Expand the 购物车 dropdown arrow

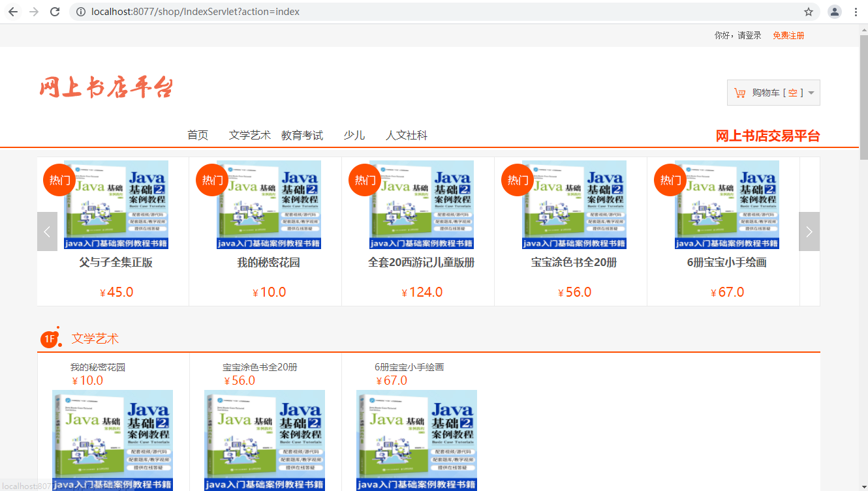coord(811,93)
